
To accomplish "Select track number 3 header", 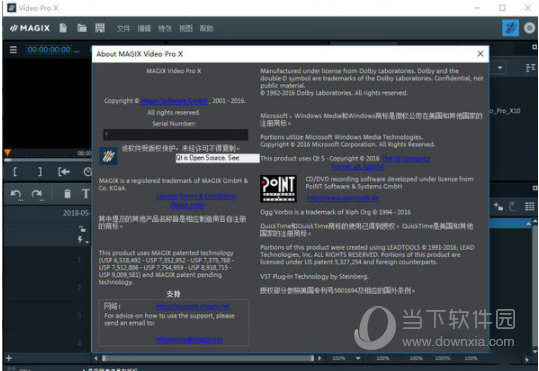I will (x=79, y=315).
